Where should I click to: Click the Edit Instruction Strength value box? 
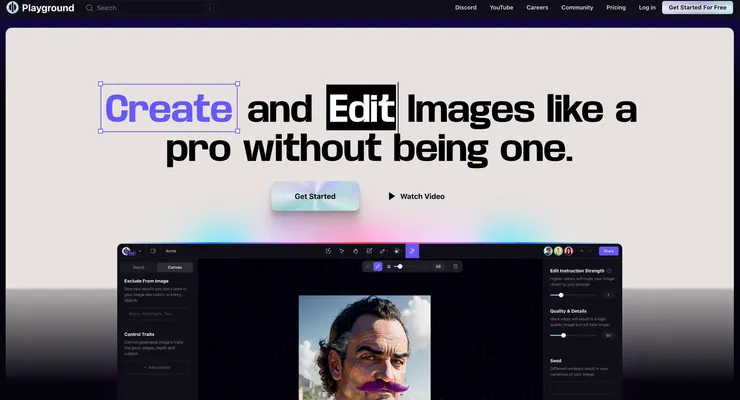608,295
